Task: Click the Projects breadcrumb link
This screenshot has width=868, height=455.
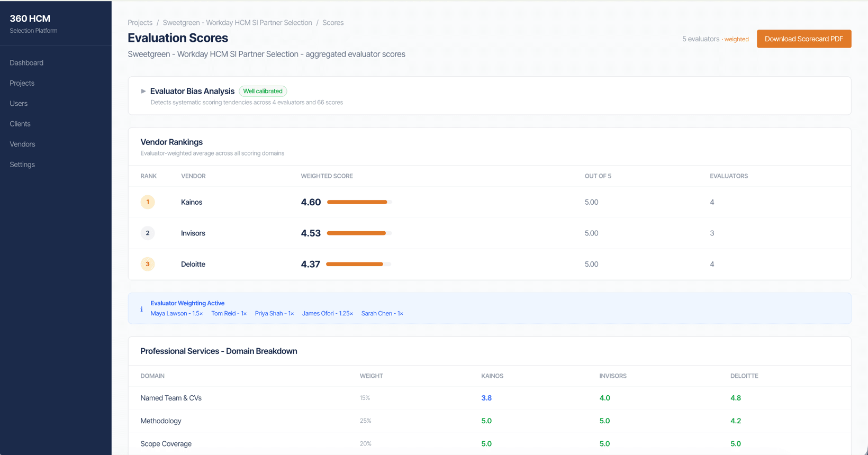Action: pyautogui.click(x=140, y=23)
